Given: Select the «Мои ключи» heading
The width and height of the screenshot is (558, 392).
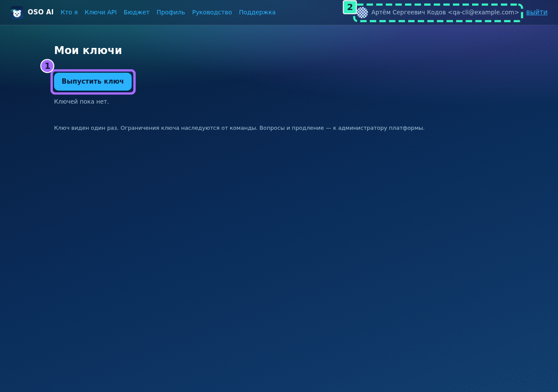Looking at the screenshot, I should point(88,51).
